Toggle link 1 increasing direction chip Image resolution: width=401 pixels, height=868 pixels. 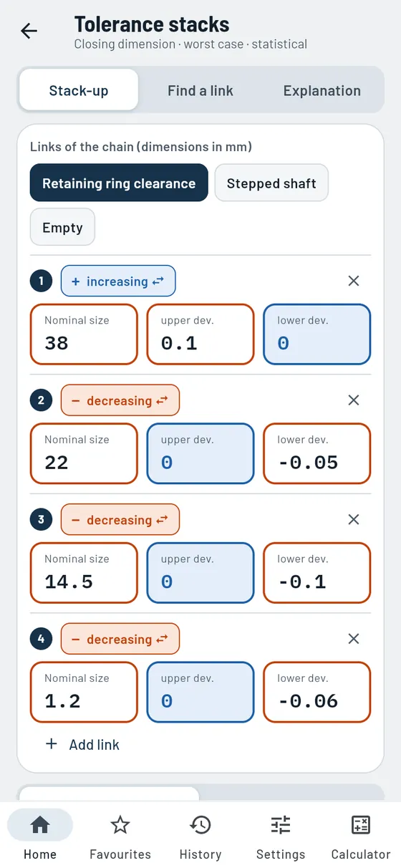(x=118, y=281)
